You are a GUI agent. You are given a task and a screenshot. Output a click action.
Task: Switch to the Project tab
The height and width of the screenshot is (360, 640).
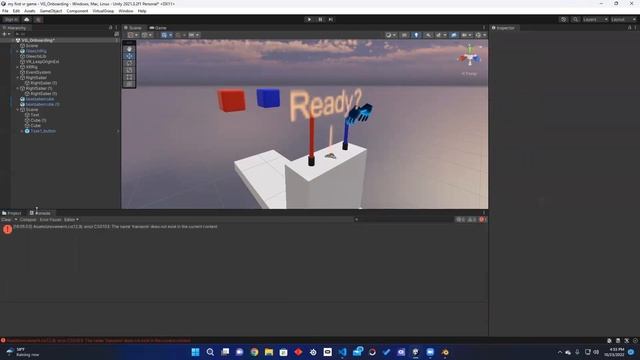point(12,213)
